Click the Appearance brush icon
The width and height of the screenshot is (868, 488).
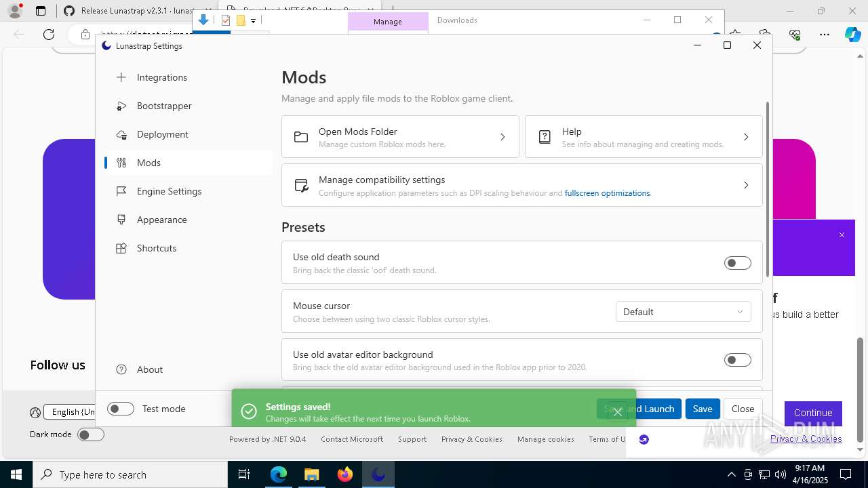pos(121,220)
